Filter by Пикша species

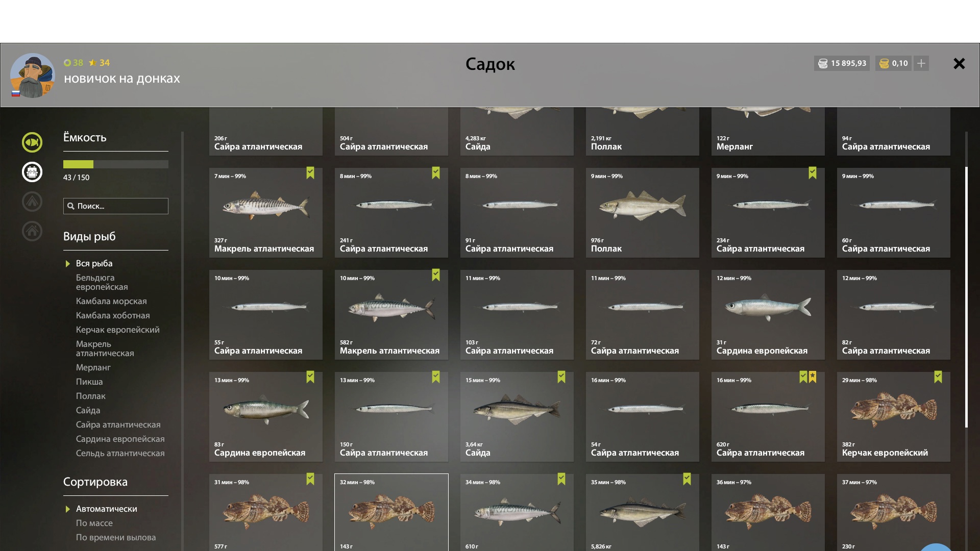pyautogui.click(x=89, y=382)
